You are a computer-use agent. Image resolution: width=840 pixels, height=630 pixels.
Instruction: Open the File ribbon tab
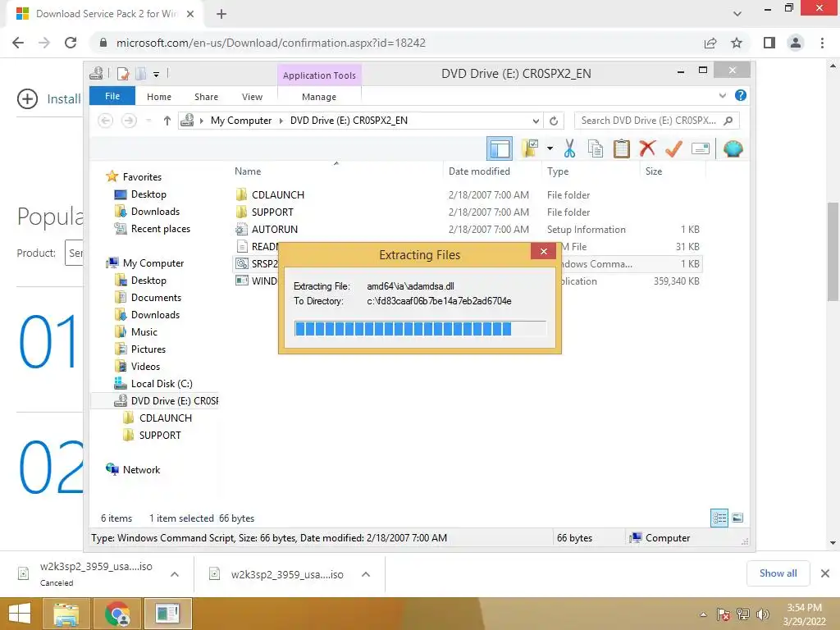112,96
